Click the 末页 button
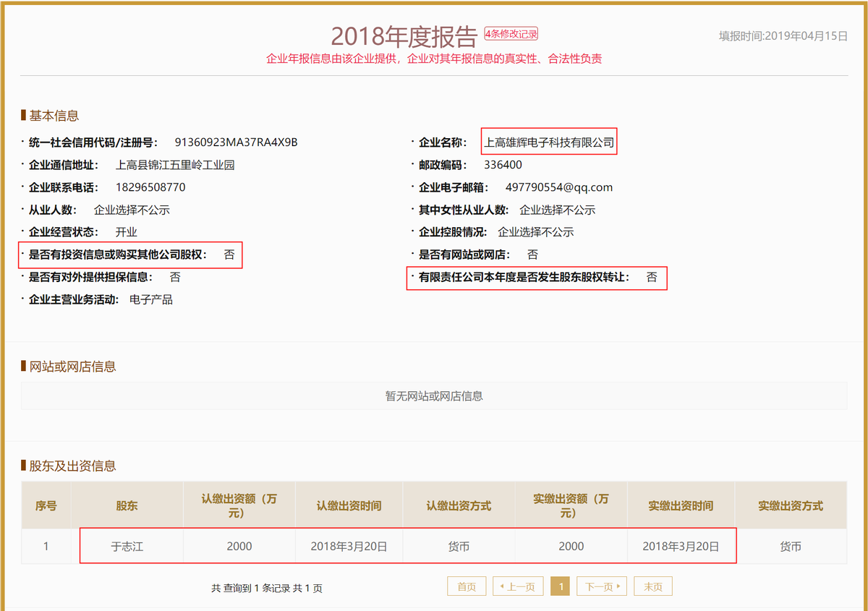 click(652, 586)
